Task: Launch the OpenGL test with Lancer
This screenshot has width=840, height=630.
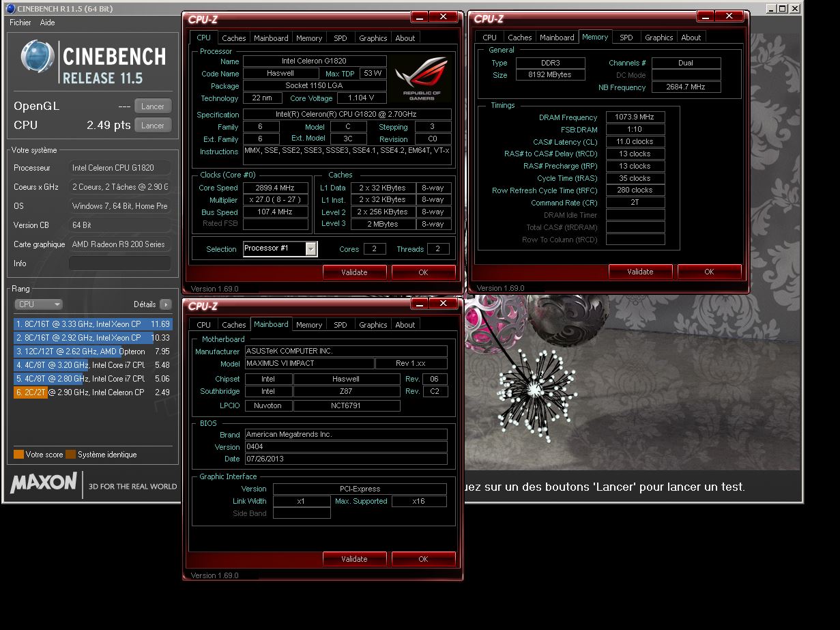Action: click(153, 106)
